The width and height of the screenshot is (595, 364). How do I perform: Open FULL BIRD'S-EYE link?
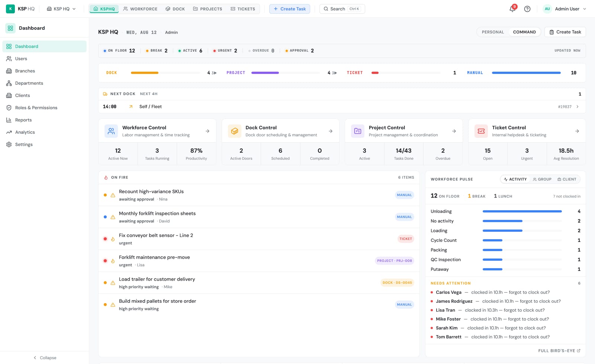559,351
